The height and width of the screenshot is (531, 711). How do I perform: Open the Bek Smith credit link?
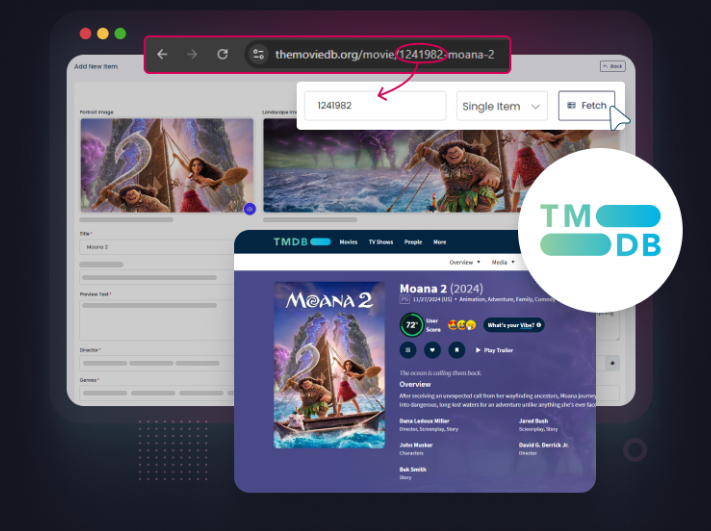coord(413,469)
